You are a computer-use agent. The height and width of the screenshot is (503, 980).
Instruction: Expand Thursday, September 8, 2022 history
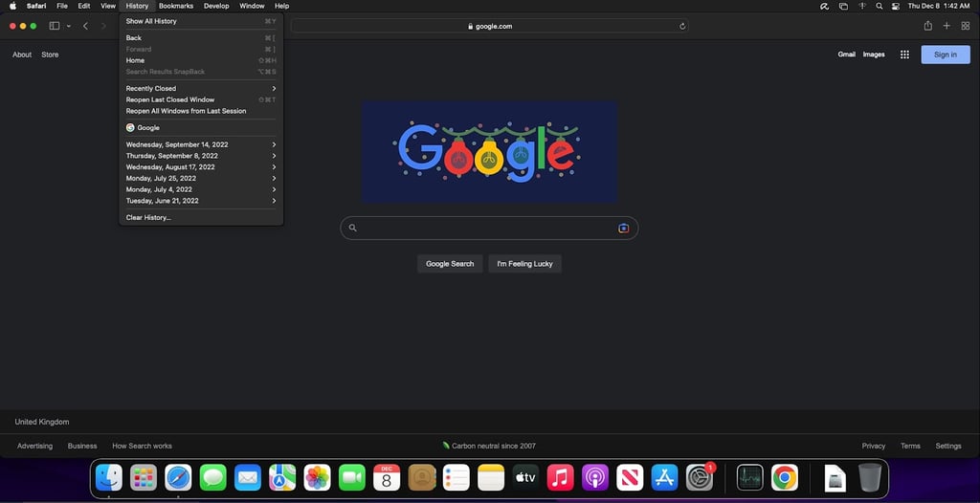pyautogui.click(x=201, y=156)
